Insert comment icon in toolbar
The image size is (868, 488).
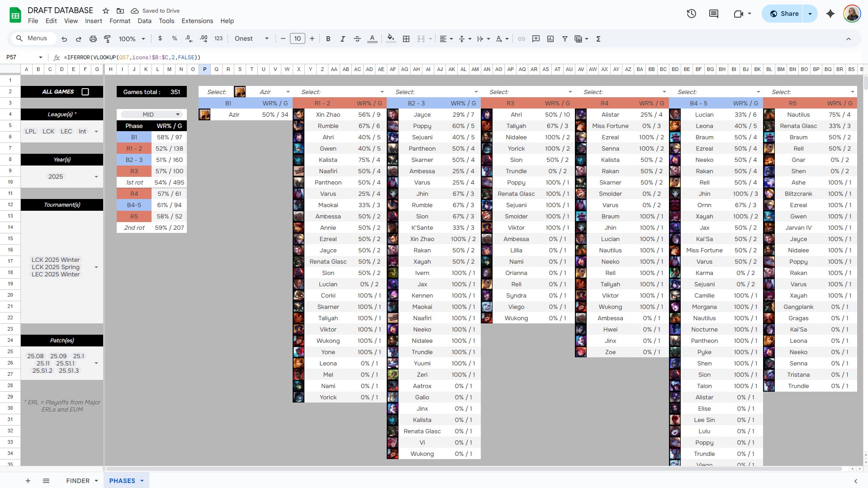point(536,39)
